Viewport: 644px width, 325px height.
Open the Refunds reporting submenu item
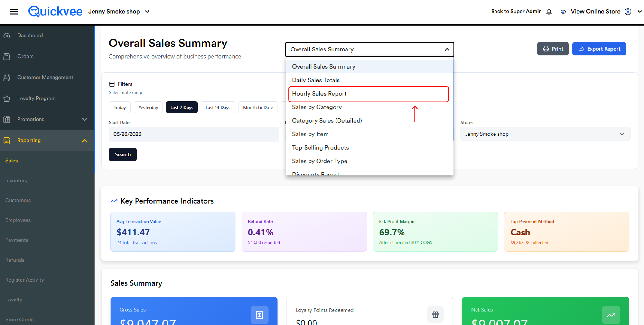click(15, 260)
